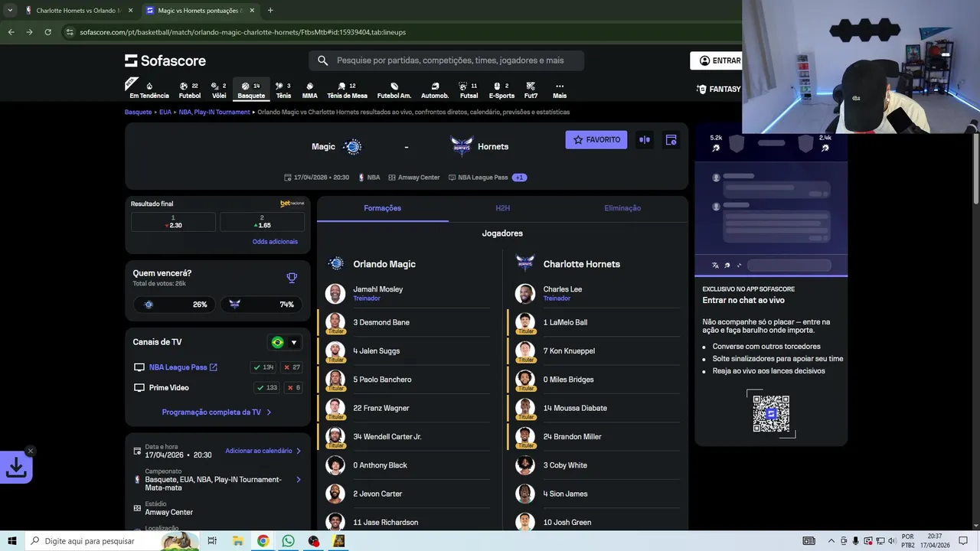Switch to Charlotte Hornets vs Orlando browser tab
Viewport: 980px width, 551px height.
pyautogui.click(x=79, y=11)
